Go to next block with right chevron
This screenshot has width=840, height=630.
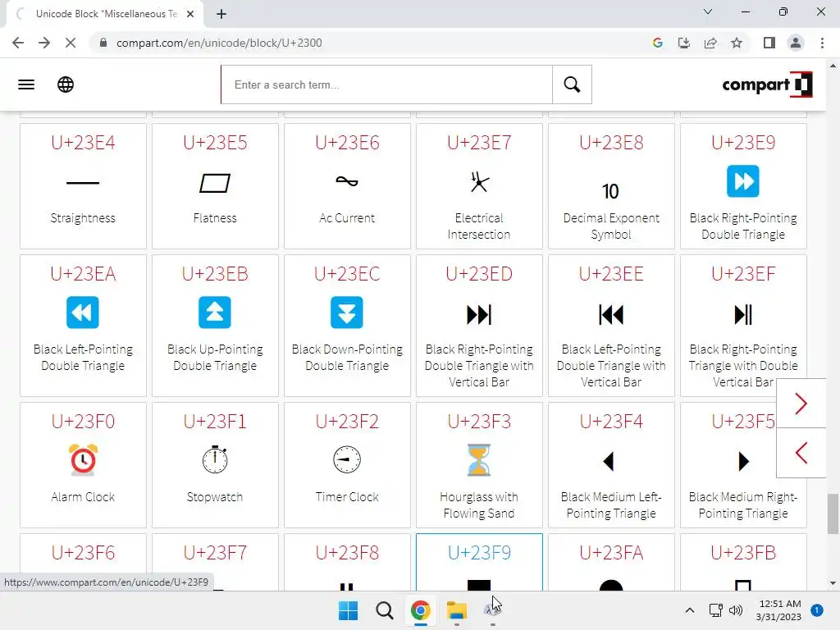[801, 404]
